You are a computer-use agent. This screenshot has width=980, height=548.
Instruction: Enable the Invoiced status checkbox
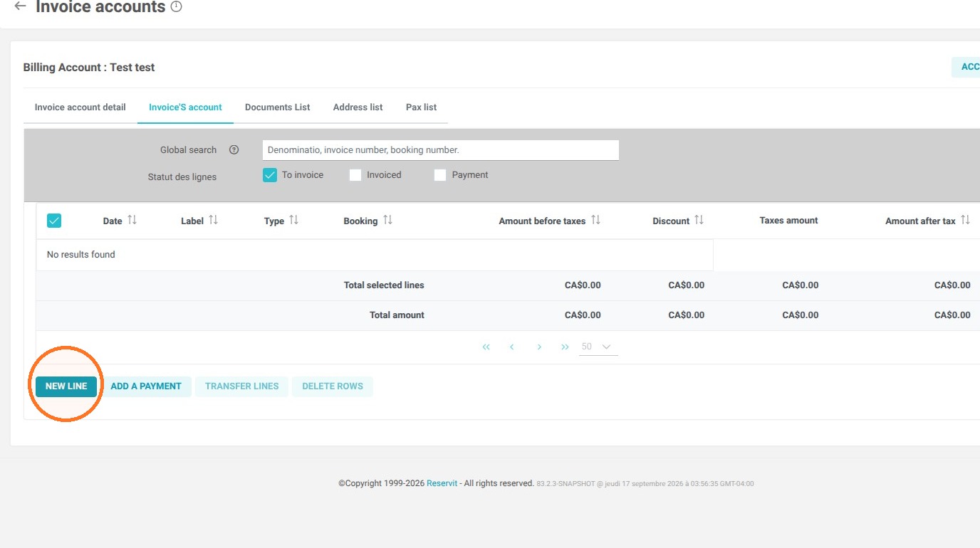tap(355, 175)
